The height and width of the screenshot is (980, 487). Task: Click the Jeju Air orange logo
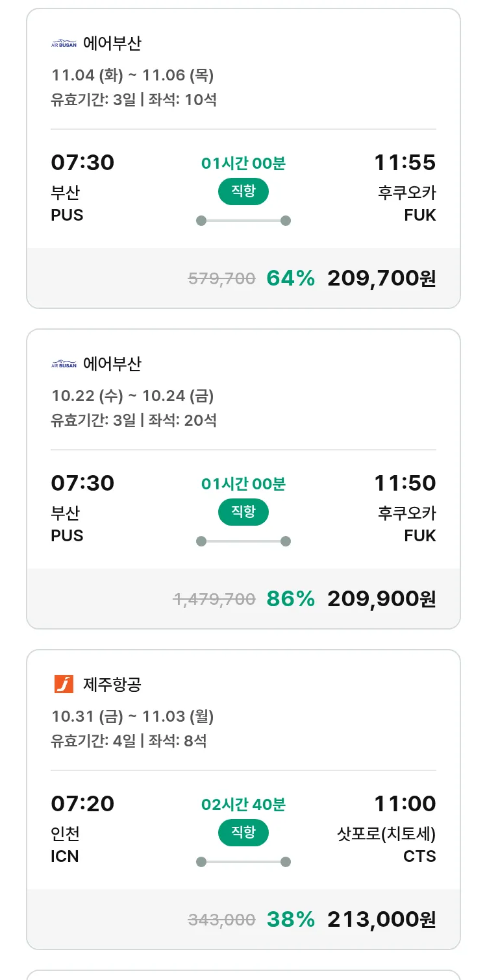(64, 684)
